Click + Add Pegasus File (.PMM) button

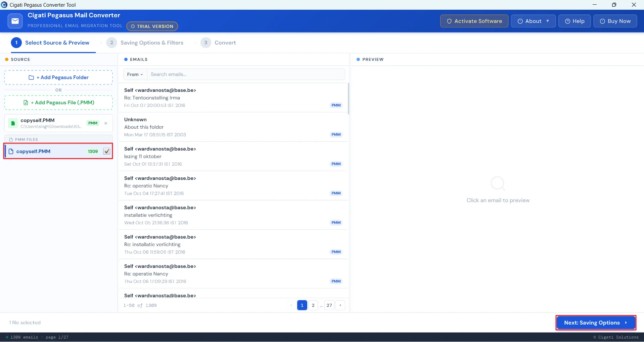point(58,103)
